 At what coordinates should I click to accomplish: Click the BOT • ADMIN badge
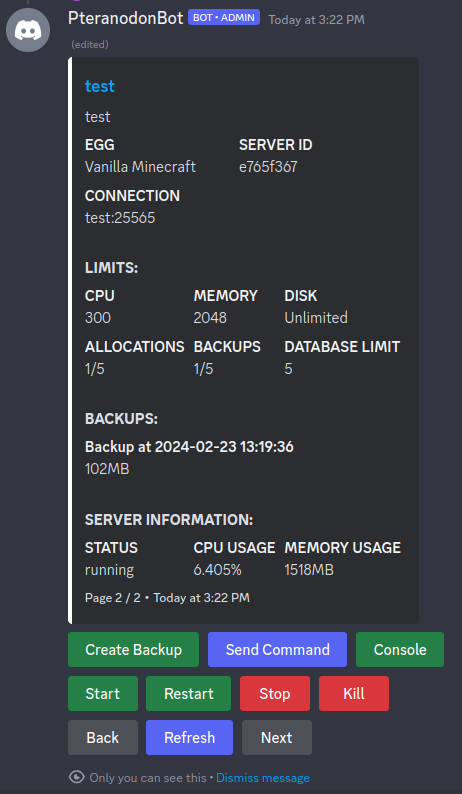pos(224,18)
